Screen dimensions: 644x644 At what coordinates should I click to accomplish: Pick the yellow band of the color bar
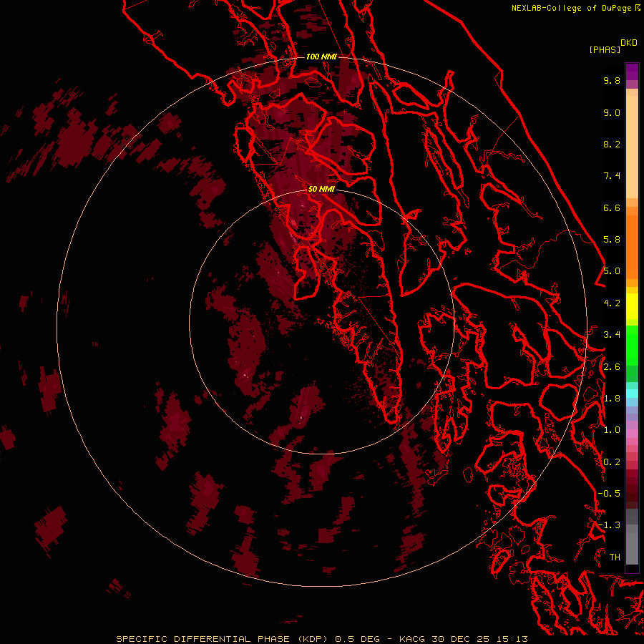pos(632,306)
